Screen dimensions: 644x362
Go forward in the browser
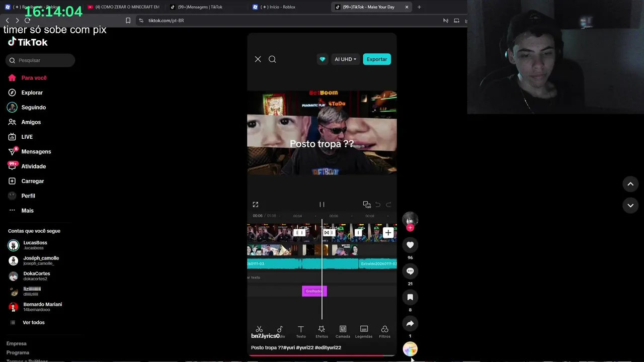point(17,21)
